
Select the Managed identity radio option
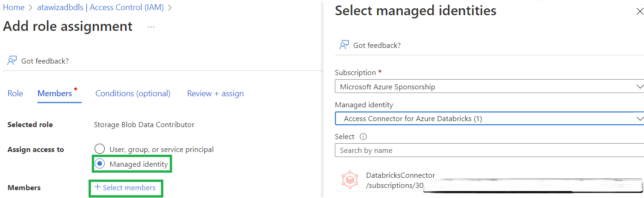pyautogui.click(x=100, y=164)
